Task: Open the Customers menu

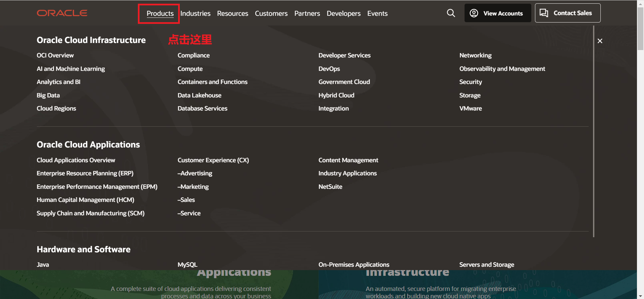Action: [x=271, y=13]
